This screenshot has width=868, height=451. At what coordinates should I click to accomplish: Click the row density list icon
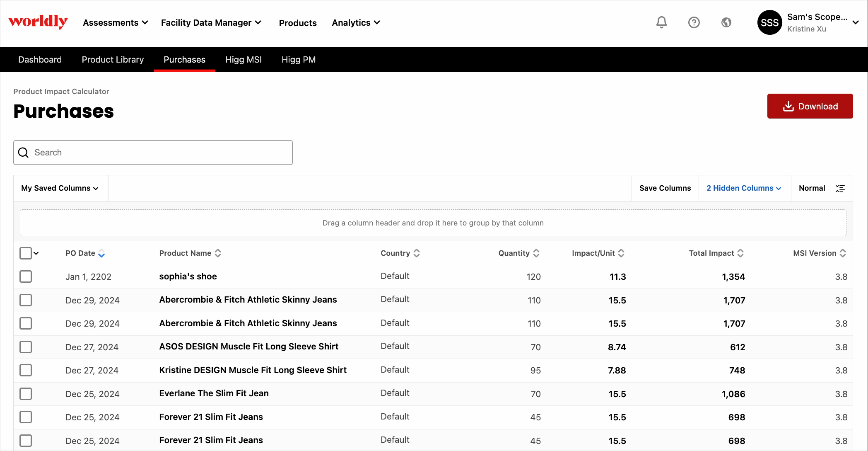click(840, 188)
